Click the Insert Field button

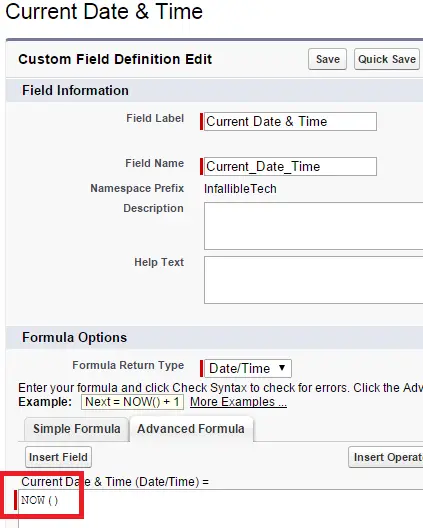[58, 457]
